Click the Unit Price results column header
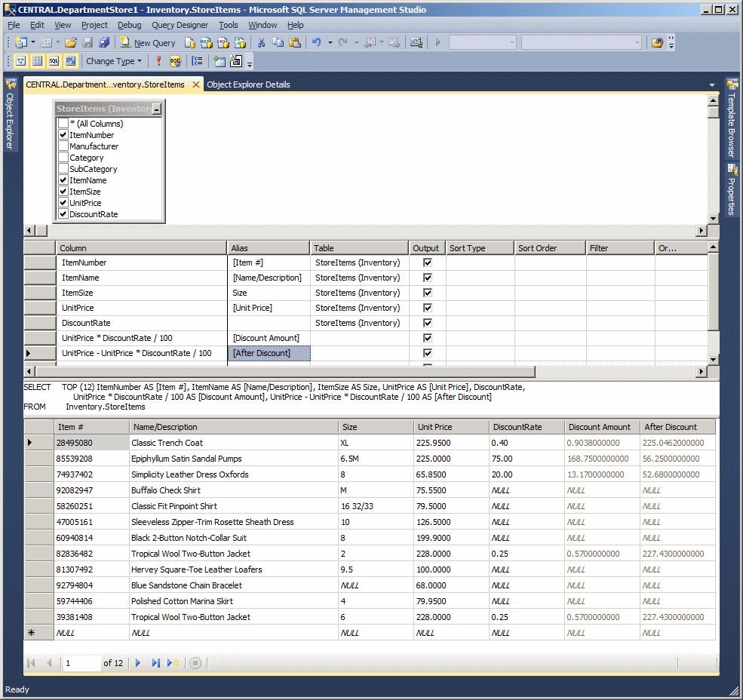Image resolution: width=743 pixels, height=700 pixels. point(451,427)
